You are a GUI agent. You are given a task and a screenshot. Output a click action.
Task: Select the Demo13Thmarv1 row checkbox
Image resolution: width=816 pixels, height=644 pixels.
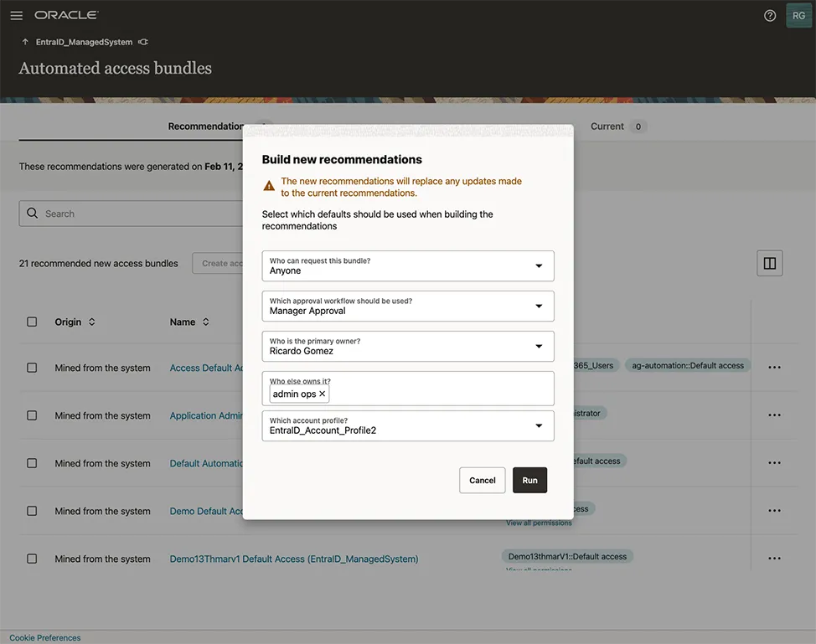pyautogui.click(x=32, y=559)
